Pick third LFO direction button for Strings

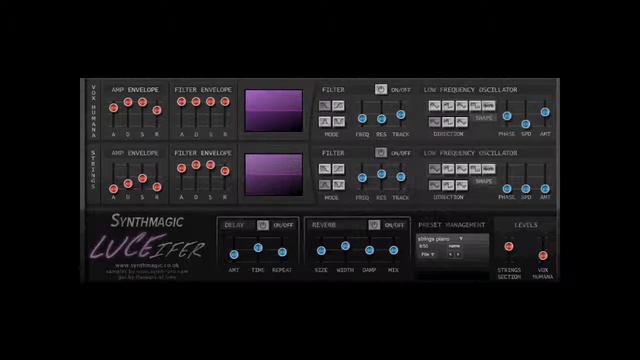pyautogui.click(x=462, y=185)
